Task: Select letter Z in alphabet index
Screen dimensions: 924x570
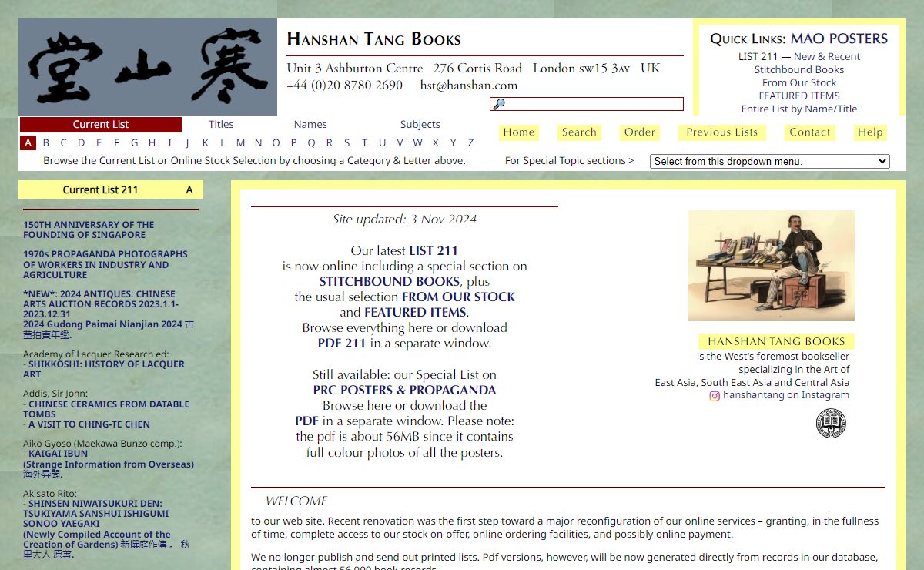Action: 471,143
